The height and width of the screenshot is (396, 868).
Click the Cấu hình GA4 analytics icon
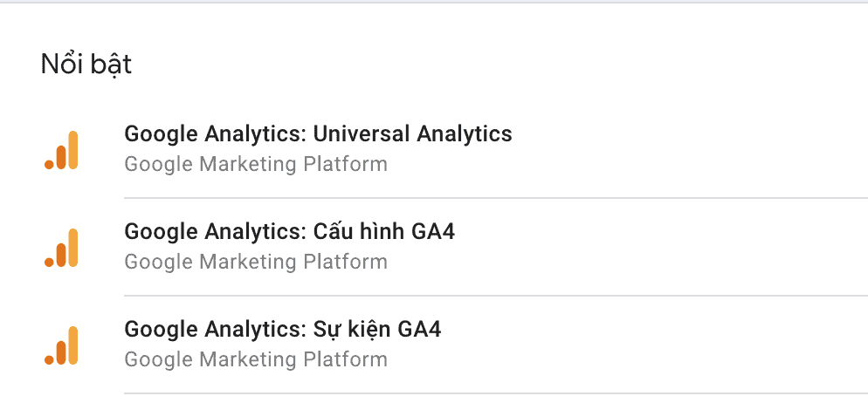[61, 248]
